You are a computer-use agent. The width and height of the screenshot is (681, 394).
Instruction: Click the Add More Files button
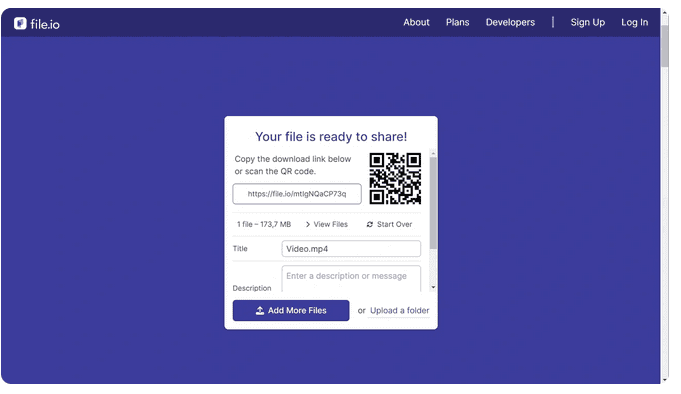[x=291, y=311]
